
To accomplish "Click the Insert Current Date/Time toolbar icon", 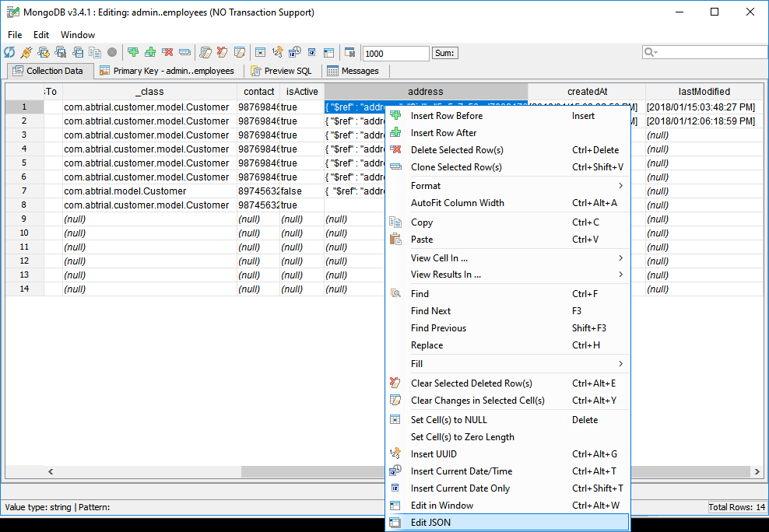I will pos(295,52).
